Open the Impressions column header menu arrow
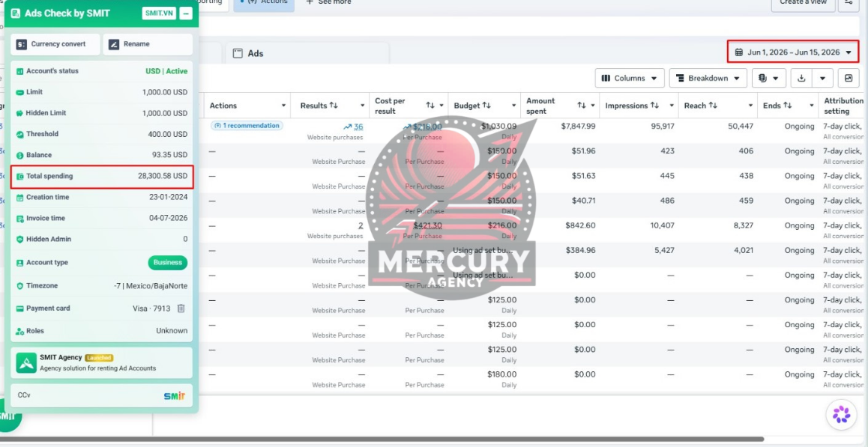Image resolution: width=868 pixels, height=447 pixels. pos(672,106)
